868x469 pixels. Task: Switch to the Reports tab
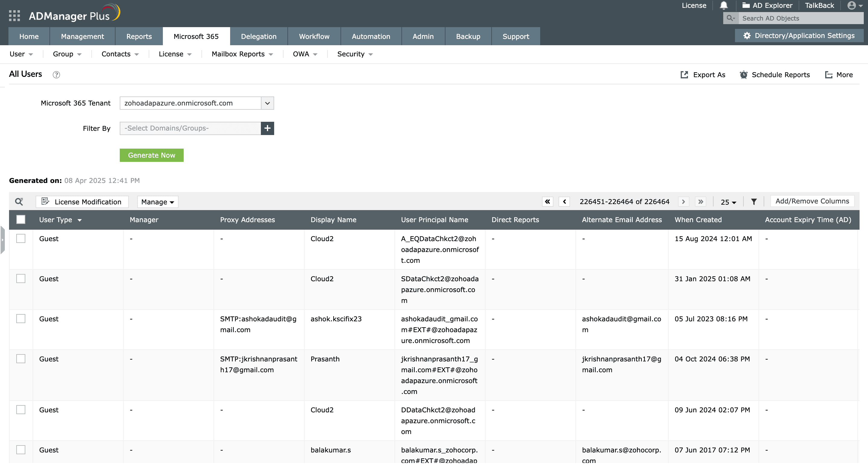click(139, 36)
